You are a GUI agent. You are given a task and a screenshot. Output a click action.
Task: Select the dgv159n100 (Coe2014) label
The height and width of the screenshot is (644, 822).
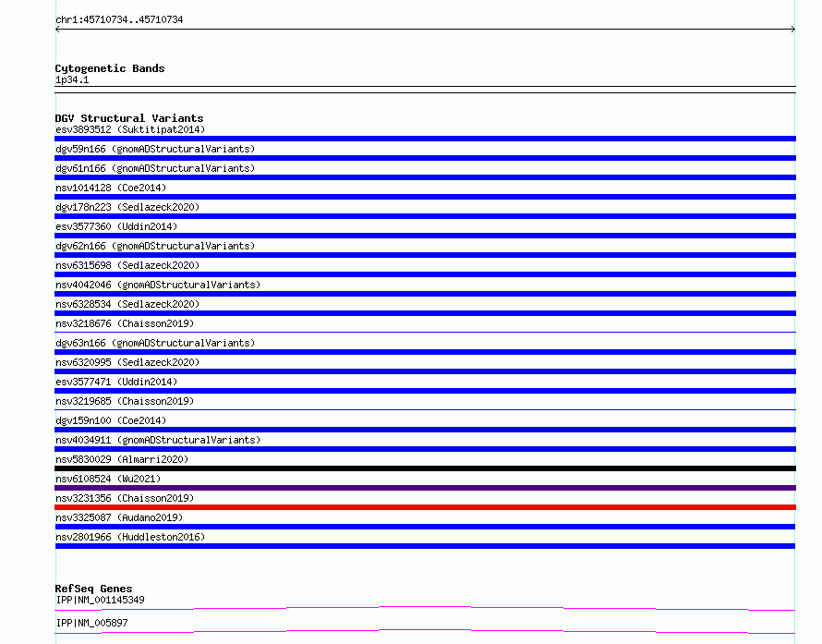[x=111, y=420]
